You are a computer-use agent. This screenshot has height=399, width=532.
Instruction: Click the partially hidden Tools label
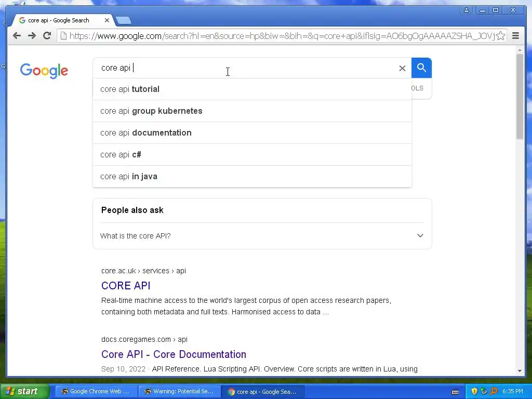[x=417, y=88]
